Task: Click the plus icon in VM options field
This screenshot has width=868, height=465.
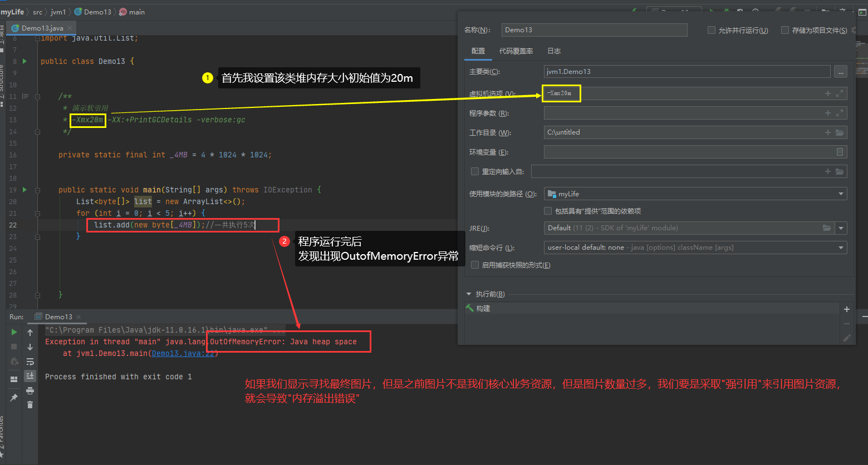Action: click(828, 93)
